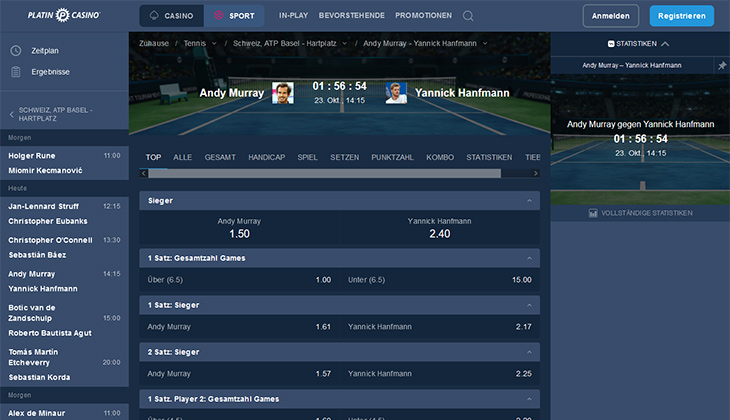Open Bevorstehende events menu
This screenshot has height=420, width=730.
[351, 15]
